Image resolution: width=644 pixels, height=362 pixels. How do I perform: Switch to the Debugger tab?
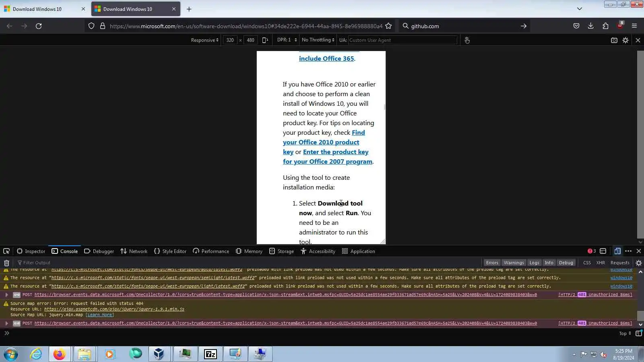pyautogui.click(x=99, y=251)
